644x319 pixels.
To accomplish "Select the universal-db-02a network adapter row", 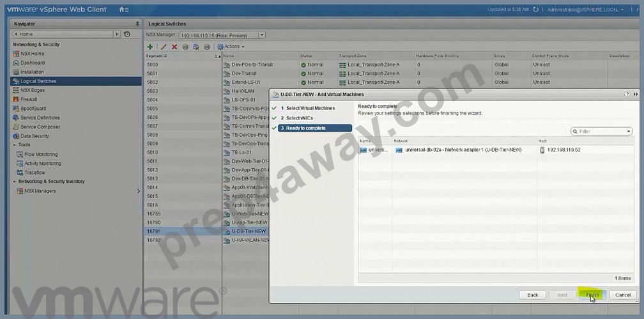I will click(496, 150).
